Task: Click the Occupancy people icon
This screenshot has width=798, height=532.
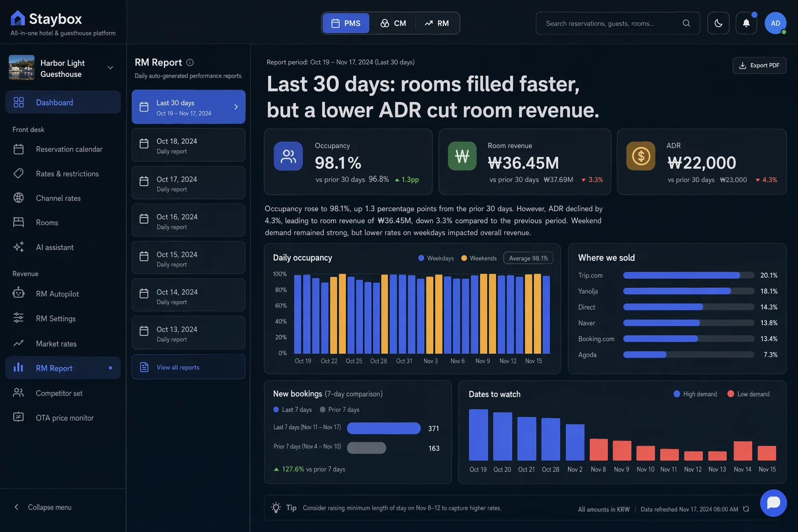Action: 288,156
